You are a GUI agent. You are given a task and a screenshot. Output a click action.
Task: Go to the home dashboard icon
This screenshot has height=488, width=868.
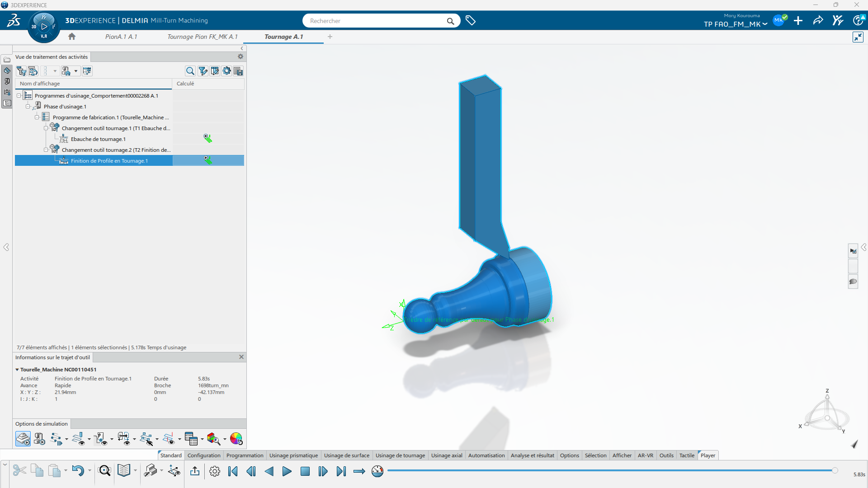72,37
